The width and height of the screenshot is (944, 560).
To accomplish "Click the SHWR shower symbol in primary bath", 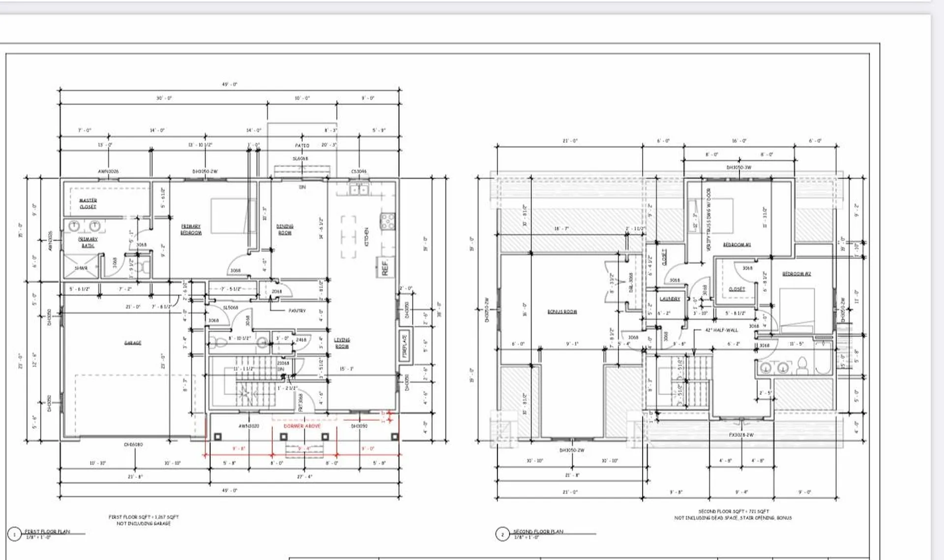I will tap(81, 268).
